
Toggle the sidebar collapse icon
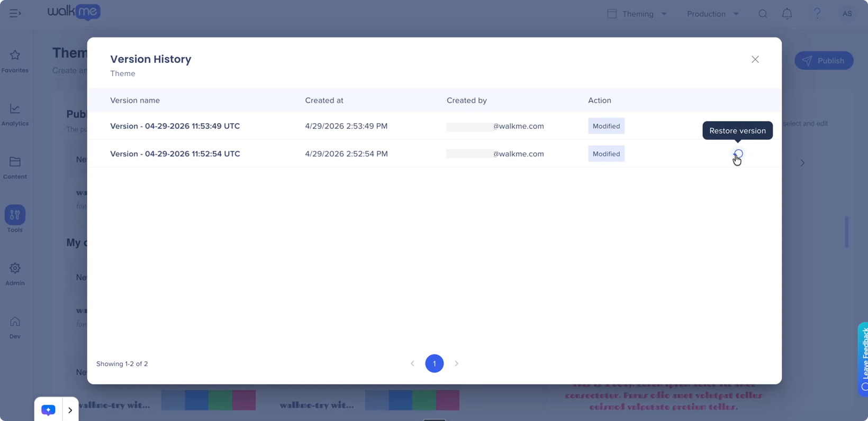(15, 13)
